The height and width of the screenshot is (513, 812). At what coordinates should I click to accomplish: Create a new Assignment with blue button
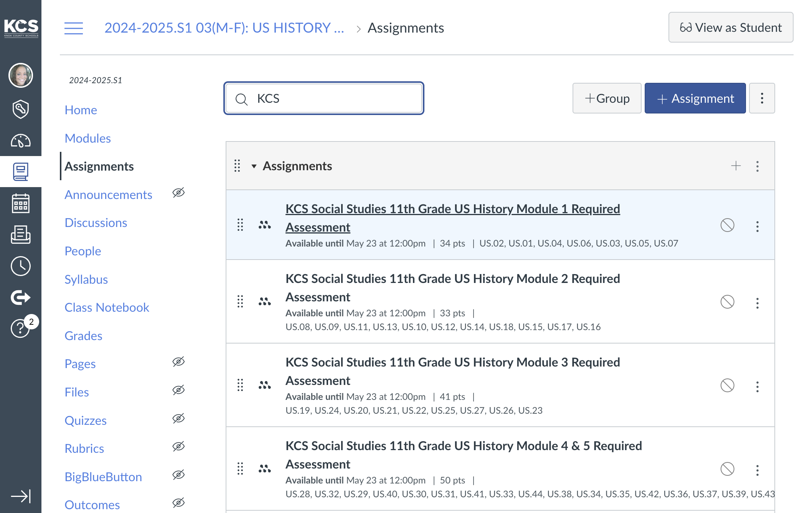pos(695,98)
